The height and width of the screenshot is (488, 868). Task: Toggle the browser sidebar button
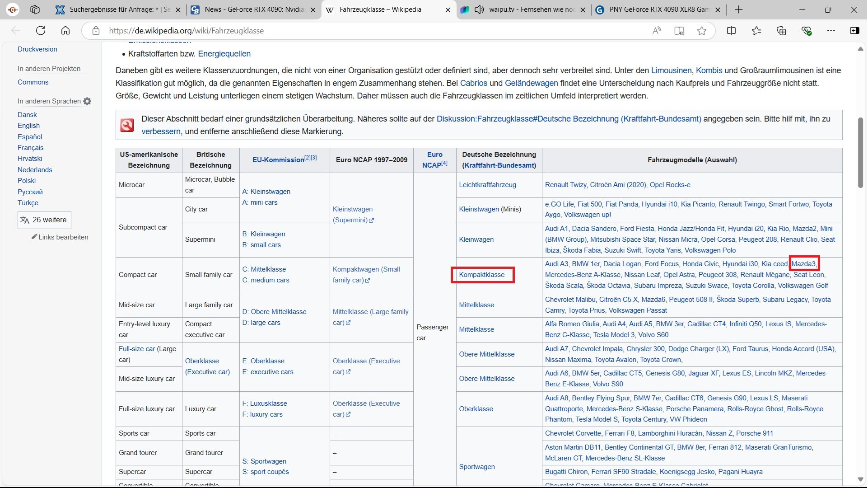(854, 31)
